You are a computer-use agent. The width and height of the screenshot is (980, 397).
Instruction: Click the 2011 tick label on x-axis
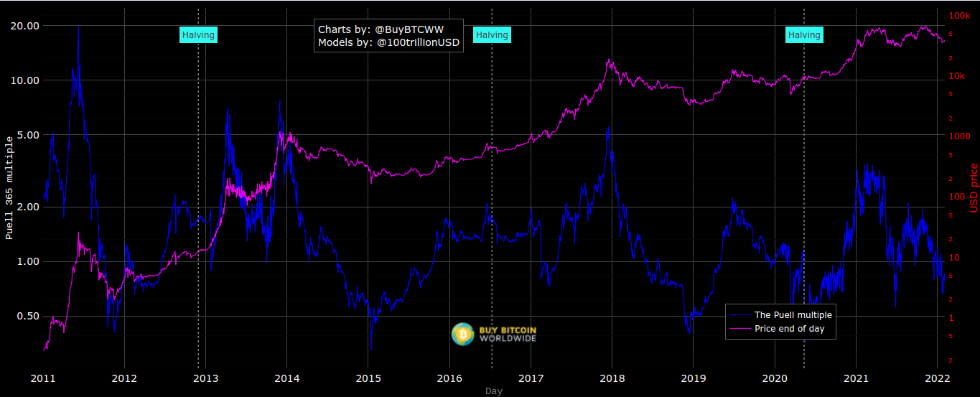[44, 378]
